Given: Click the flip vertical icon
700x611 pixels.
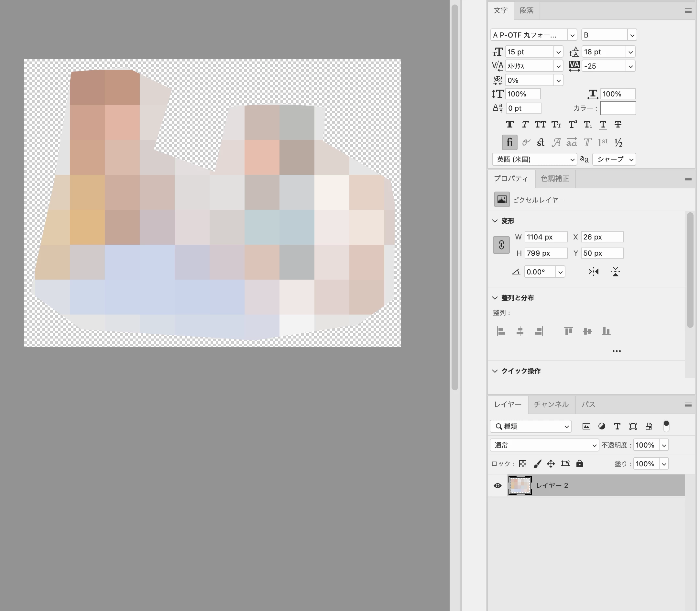Looking at the screenshot, I should click(615, 272).
